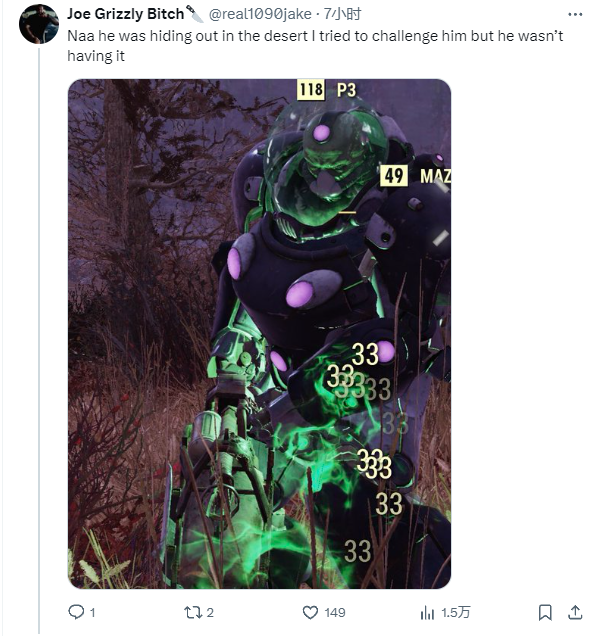Screen dimensions: 601x636
Task: Enlarge the power armor game screenshot
Action: pos(259,334)
